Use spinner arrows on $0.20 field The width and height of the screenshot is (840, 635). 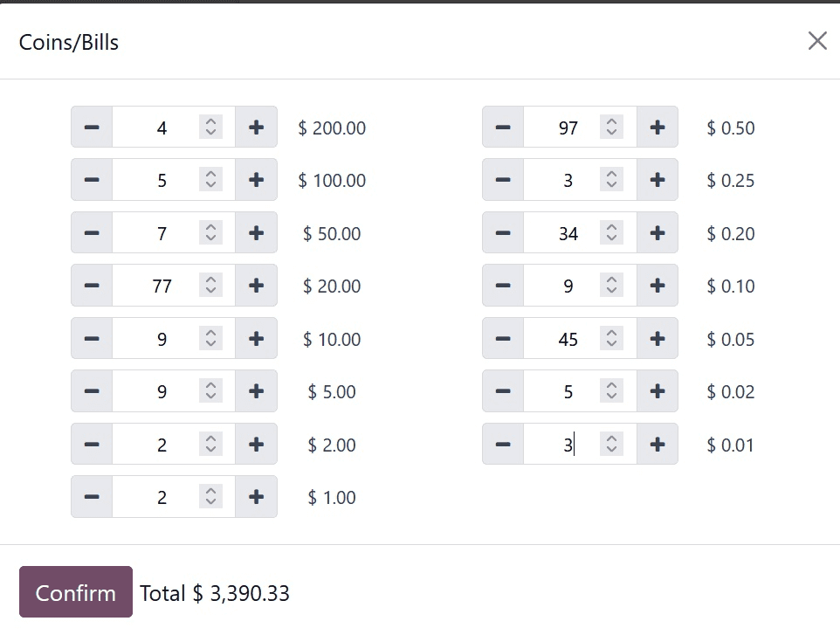click(x=612, y=233)
